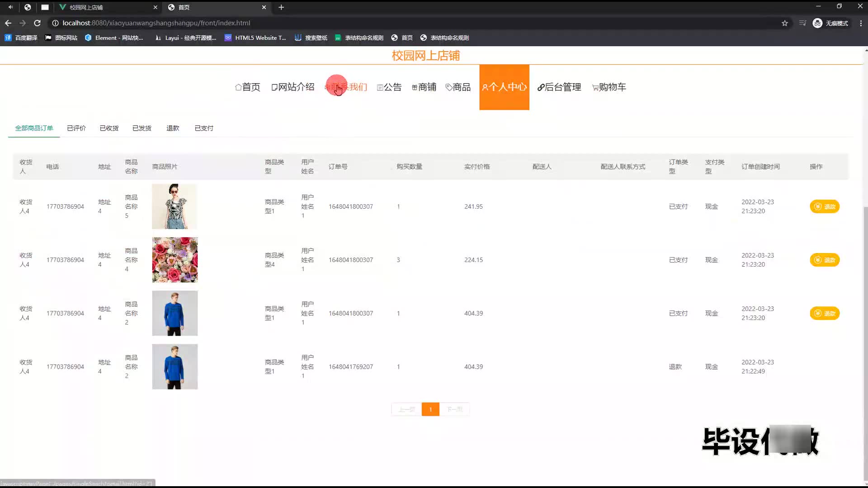Open the 百度翻译 bookmark

21,38
